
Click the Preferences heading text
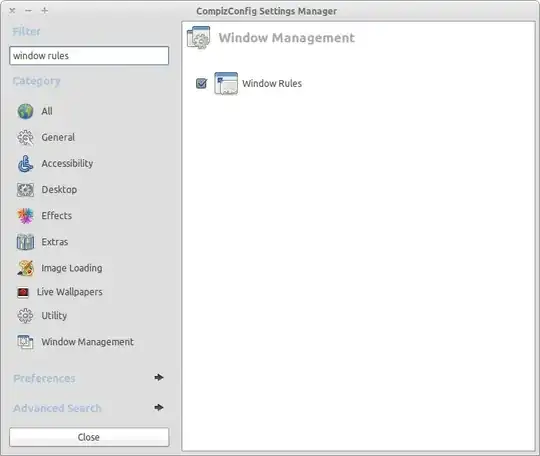[44, 379]
